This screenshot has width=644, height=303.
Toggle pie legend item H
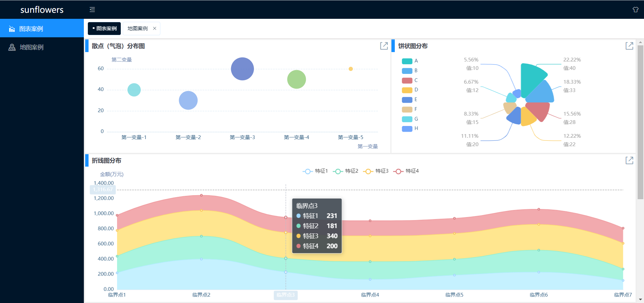tap(410, 128)
